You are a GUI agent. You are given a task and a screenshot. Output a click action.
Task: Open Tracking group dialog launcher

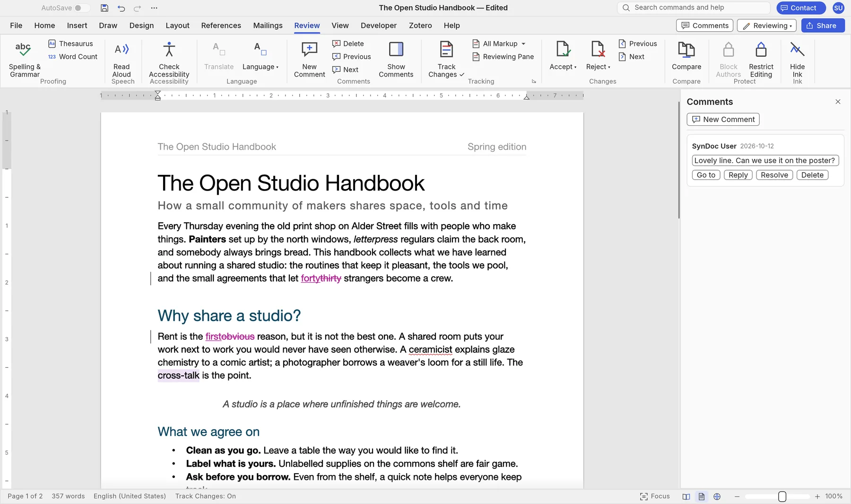pos(534,81)
